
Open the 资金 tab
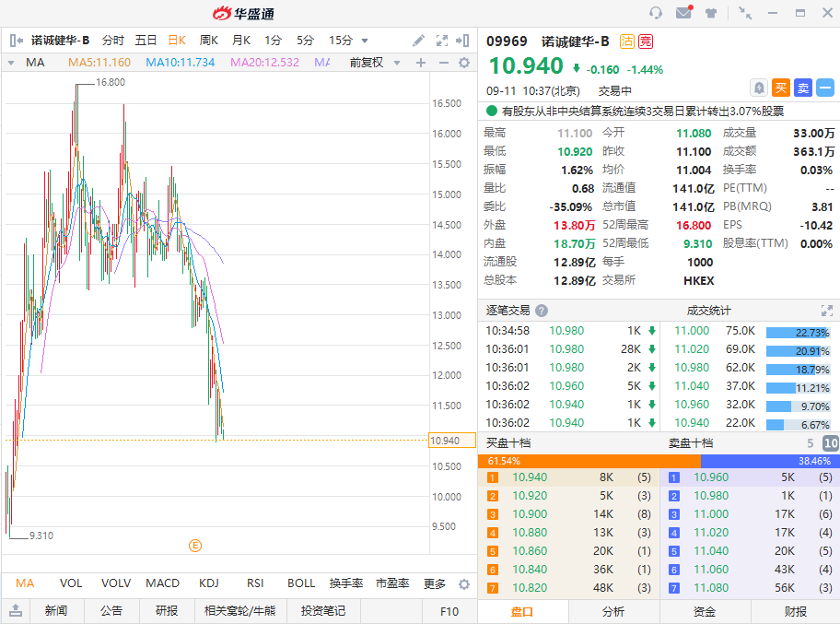coord(705,612)
